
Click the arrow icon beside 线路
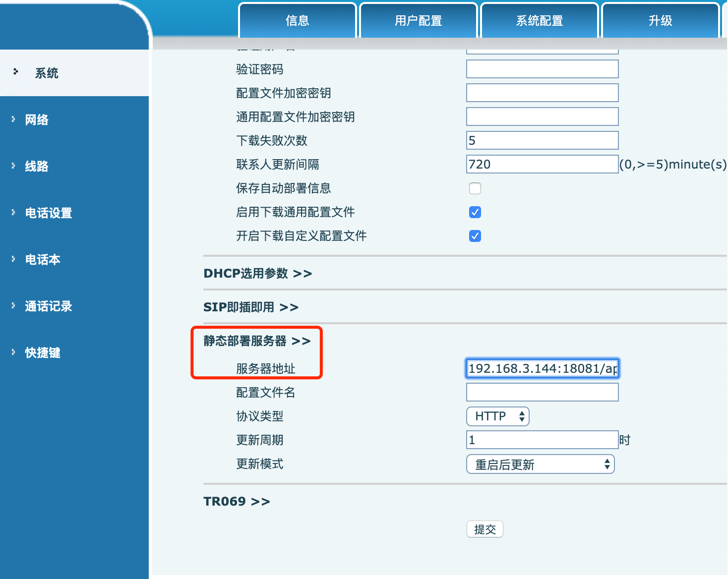pyautogui.click(x=13, y=166)
